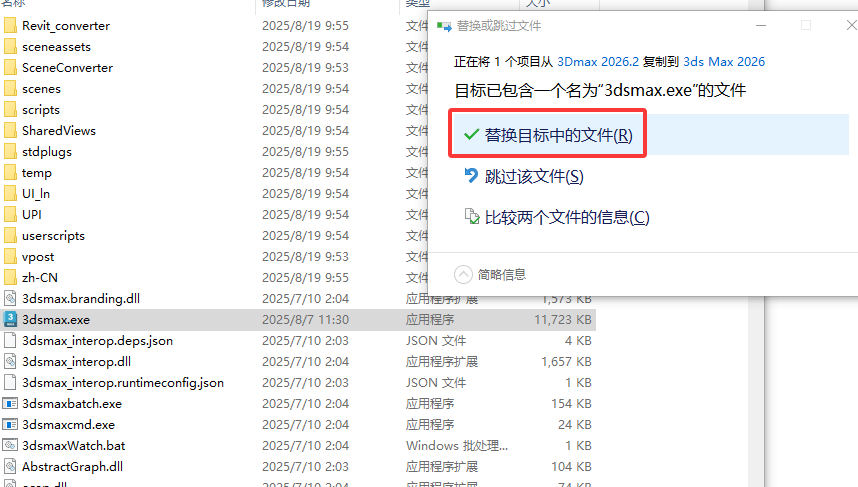
Task: Select the SharedViews folder icon
Action: (x=10, y=130)
